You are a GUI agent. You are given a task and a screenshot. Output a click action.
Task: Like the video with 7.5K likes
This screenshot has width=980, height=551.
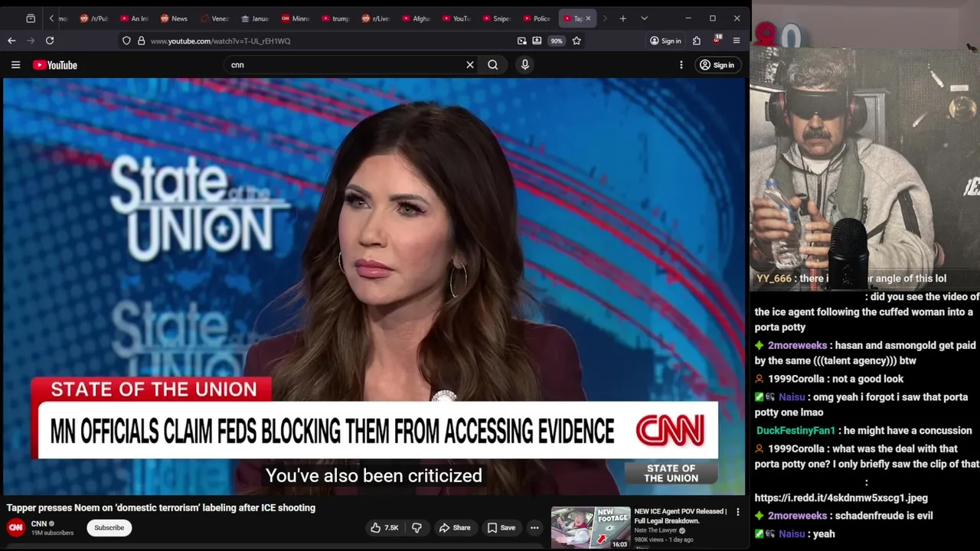(385, 527)
